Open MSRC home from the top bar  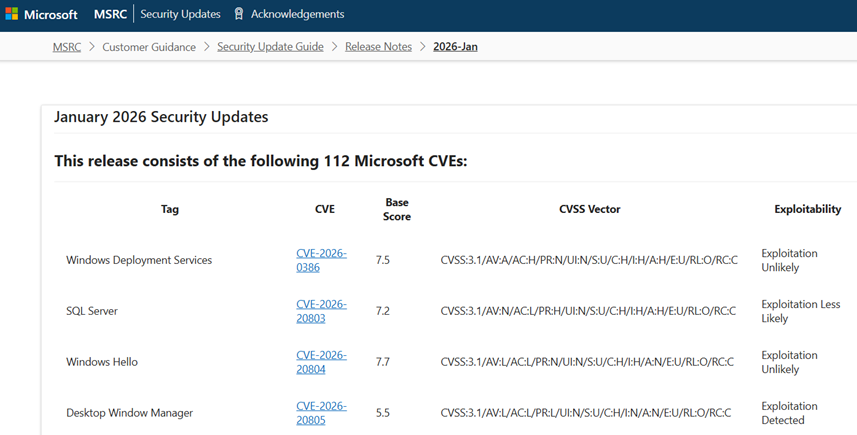[x=110, y=15]
